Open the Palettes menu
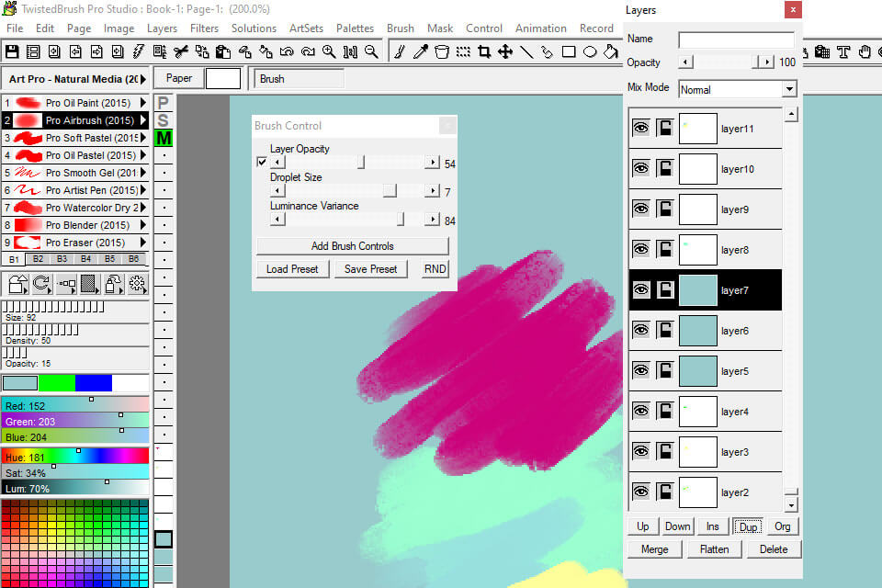This screenshot has height=588, width=882. click(x=355, y=28)
